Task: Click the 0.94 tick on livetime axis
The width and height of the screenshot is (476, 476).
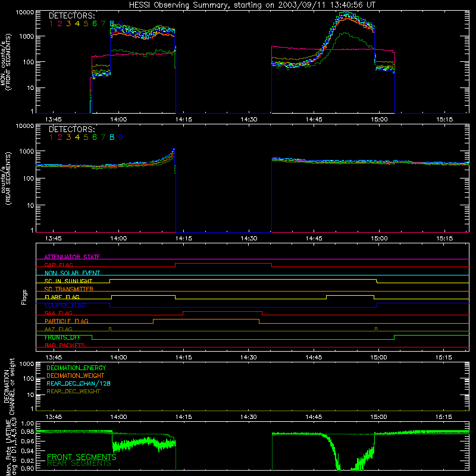Action: 28,451
